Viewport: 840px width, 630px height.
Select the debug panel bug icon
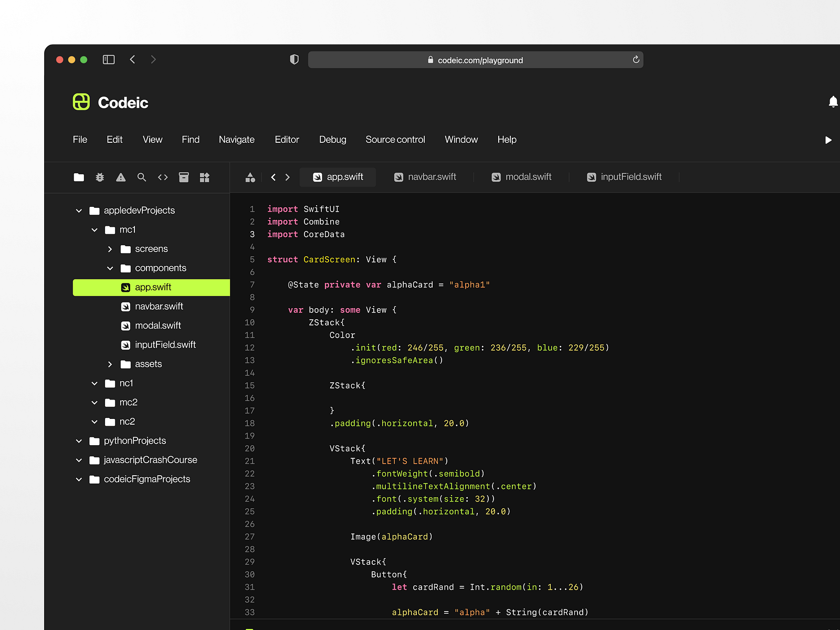pyautogui.click(x=100, y=177)
